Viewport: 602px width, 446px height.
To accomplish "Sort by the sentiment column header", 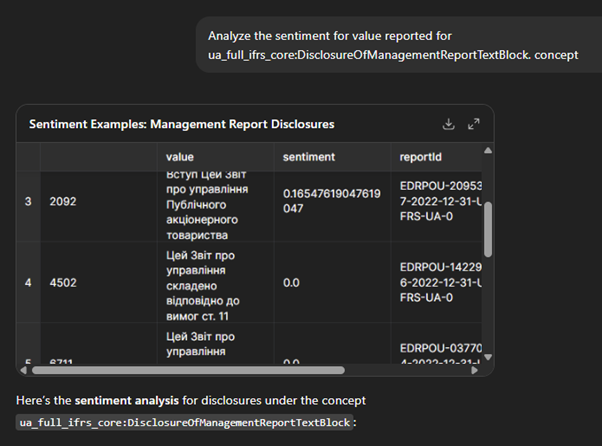I will pyautogui.click(x=308, y=157).
